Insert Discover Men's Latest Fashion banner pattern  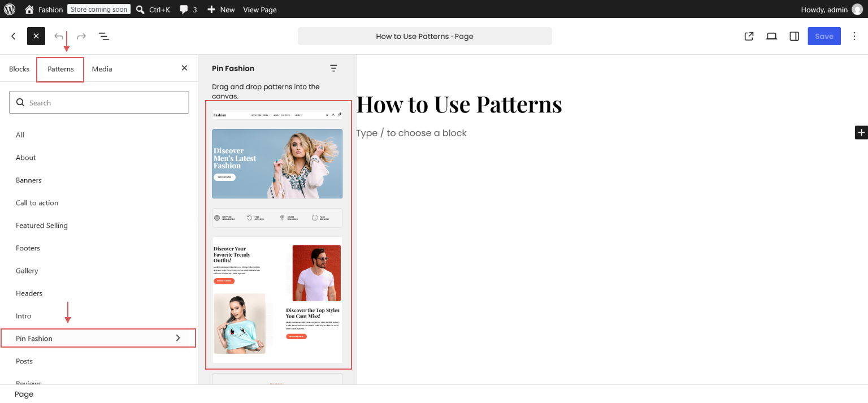[277, 164]
